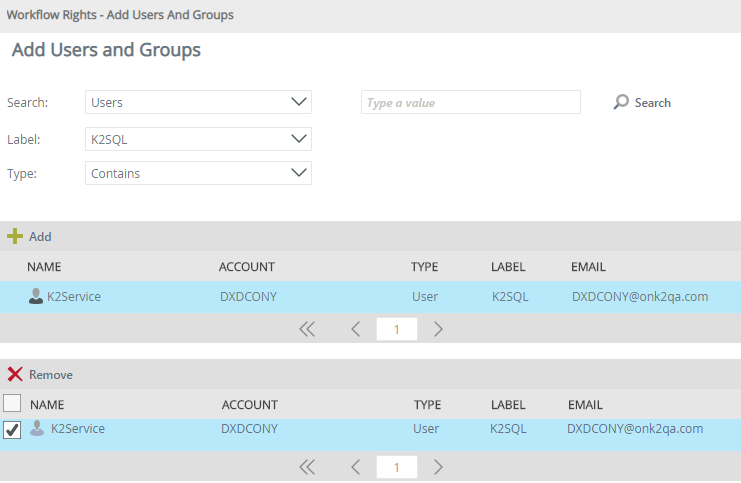The width and height of the screenshot is (741, 483).
Task: Go to previous page in upper results pager
Action: pos(355,329)
